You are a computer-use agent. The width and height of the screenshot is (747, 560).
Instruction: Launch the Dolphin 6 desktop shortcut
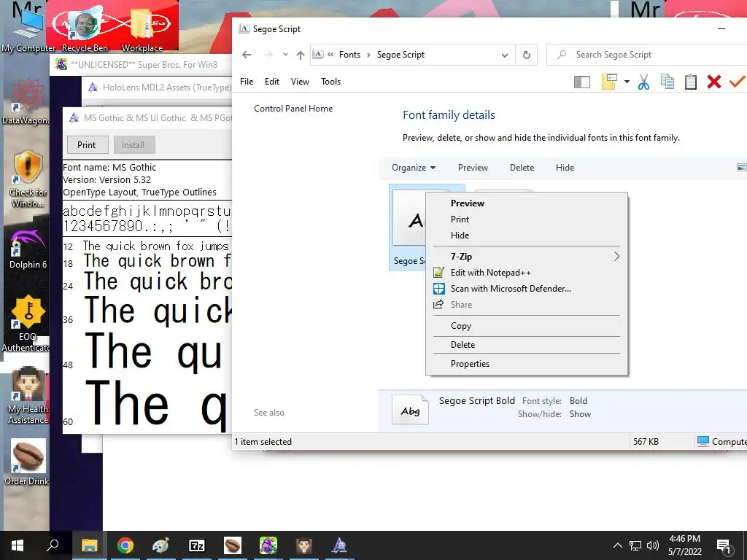(28, 249)
